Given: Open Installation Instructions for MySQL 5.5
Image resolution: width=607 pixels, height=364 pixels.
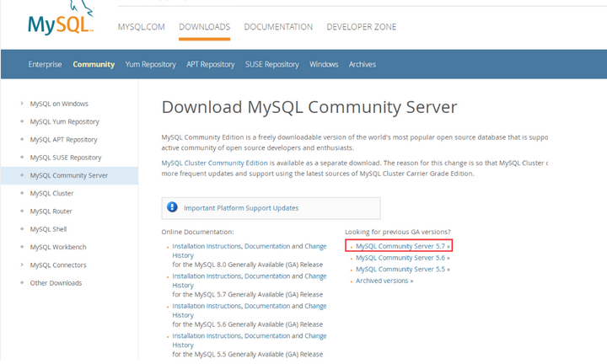Looking at the screenshot, I should click(x=207, y=335).
